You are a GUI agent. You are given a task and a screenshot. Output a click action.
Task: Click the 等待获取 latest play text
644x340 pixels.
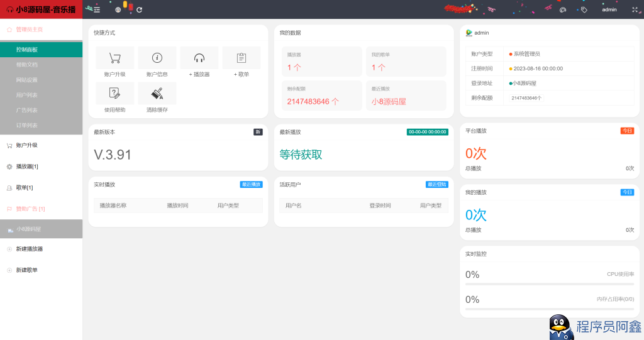[301, 155]
